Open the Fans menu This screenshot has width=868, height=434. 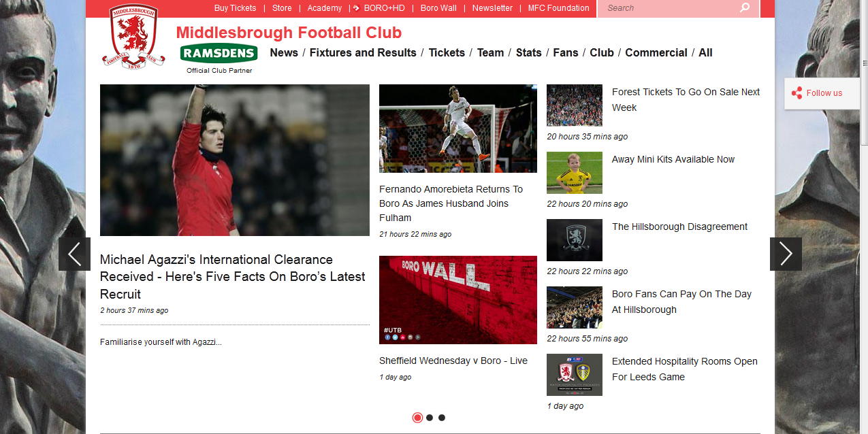coord(566,53)
